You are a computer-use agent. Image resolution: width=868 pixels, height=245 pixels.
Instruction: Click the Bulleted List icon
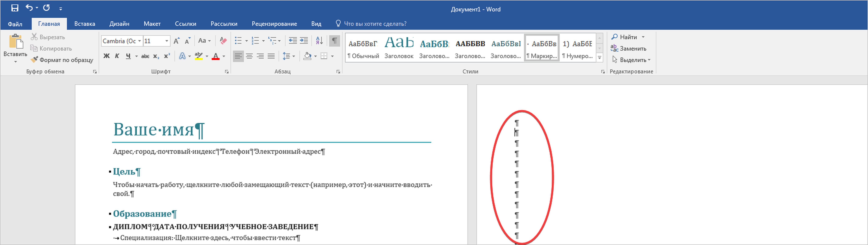(238, 41)
